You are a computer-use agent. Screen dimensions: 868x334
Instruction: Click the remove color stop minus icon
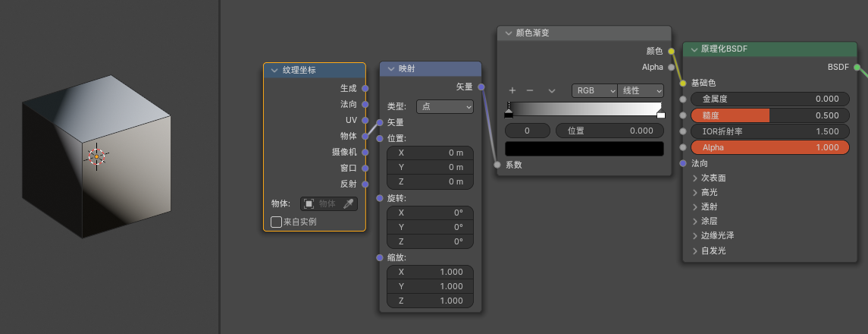click(530, 90)
